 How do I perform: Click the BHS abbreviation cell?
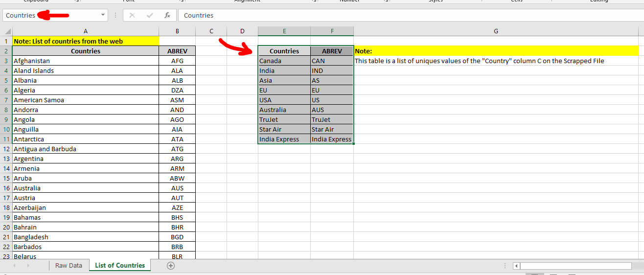coord(177,217)
